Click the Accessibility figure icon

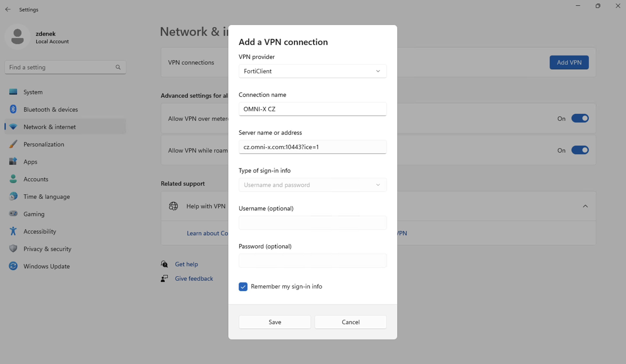click(13, 231)
